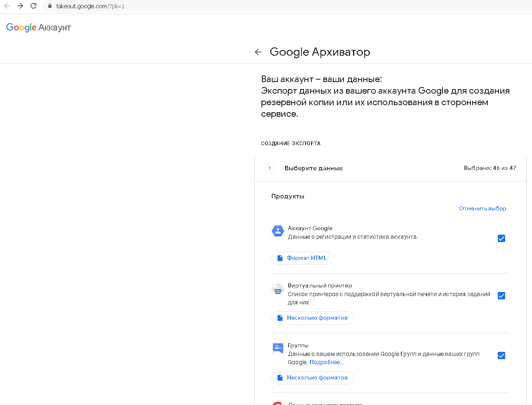532x405 pixels.
Task: Click Отменить выбор link
Action: [483, 208]
